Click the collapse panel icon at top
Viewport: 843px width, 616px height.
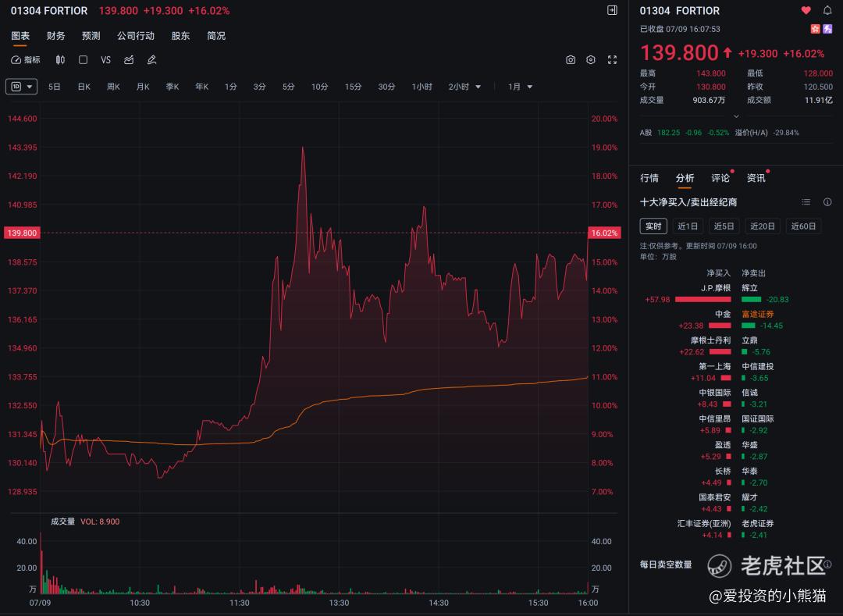click(x=612, y=10)
